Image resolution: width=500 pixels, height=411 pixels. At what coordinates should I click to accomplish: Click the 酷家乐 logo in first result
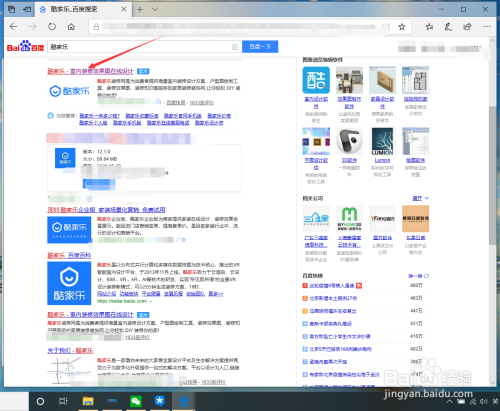pyautogui.click(x=70, y=91)
